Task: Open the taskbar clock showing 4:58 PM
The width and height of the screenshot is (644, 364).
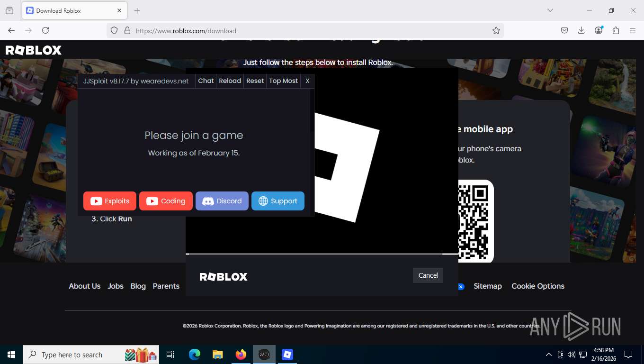Action: (x=603, y=355)
